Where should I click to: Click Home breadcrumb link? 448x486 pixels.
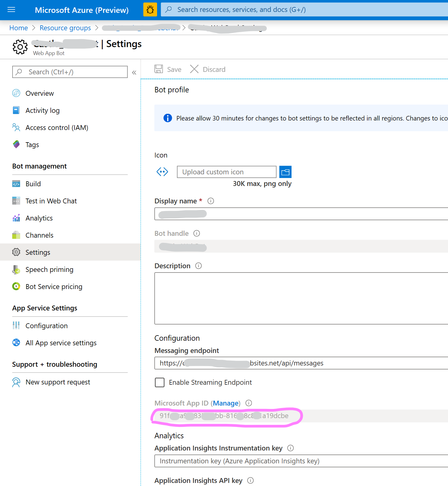19,28
